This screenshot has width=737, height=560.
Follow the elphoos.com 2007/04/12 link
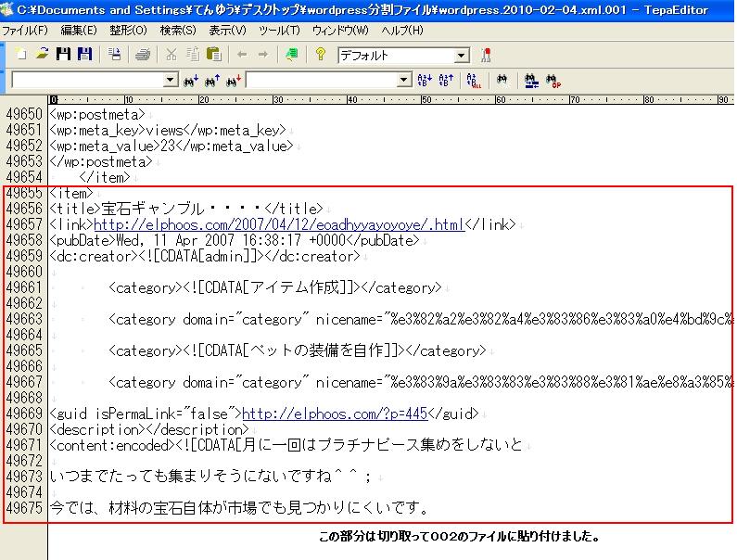(279, 224)
